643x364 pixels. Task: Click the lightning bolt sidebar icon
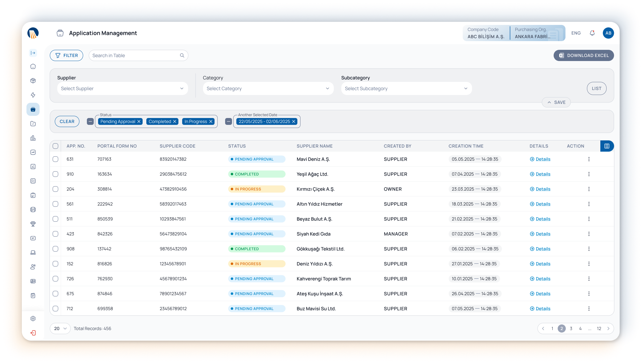tap(33, 95)
